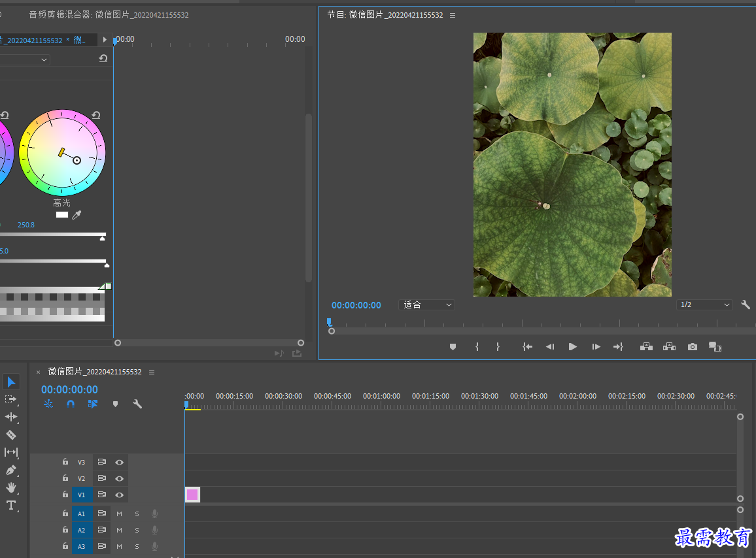Lock the V3 track

pyautogui.click(x=65, y=462)
